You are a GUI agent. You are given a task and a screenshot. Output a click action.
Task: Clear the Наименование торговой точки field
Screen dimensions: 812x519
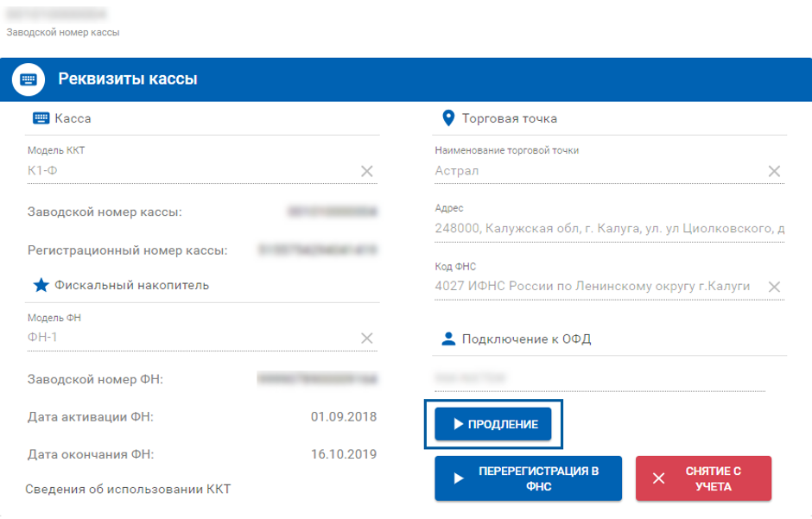[x=774, y=171]
